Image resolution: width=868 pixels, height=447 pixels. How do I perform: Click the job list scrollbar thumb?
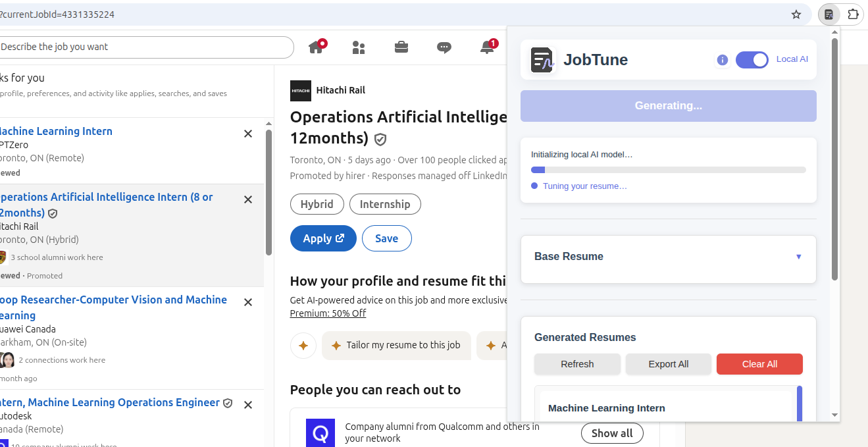coord(268,192)
